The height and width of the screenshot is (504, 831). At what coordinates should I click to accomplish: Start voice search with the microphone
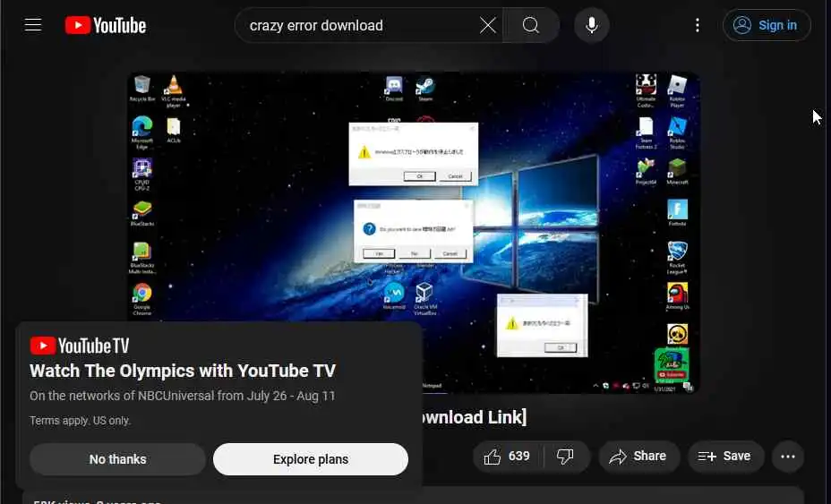[x=591, y=25]
